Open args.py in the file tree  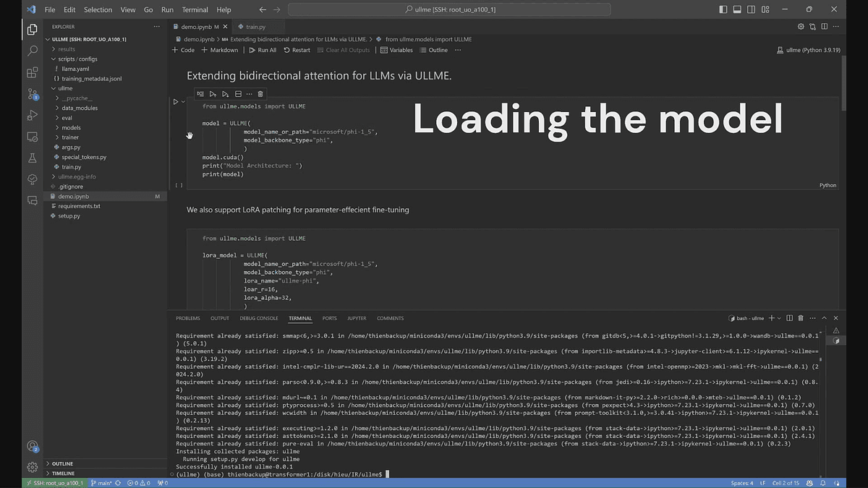pos(71,147)
